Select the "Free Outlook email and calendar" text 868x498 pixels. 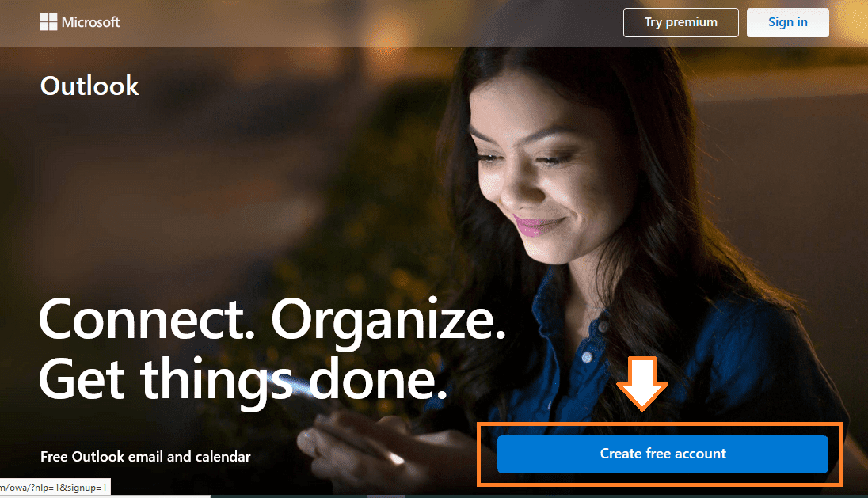click(146, 457)
